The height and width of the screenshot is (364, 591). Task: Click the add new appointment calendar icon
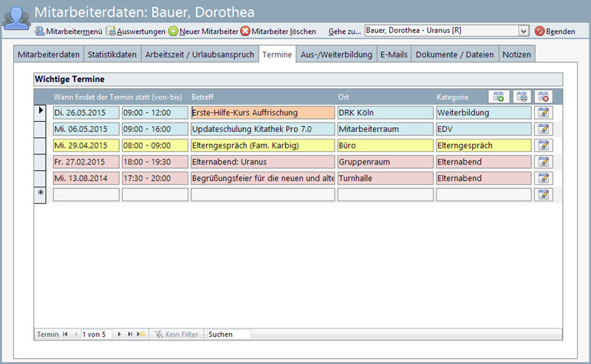499,97
